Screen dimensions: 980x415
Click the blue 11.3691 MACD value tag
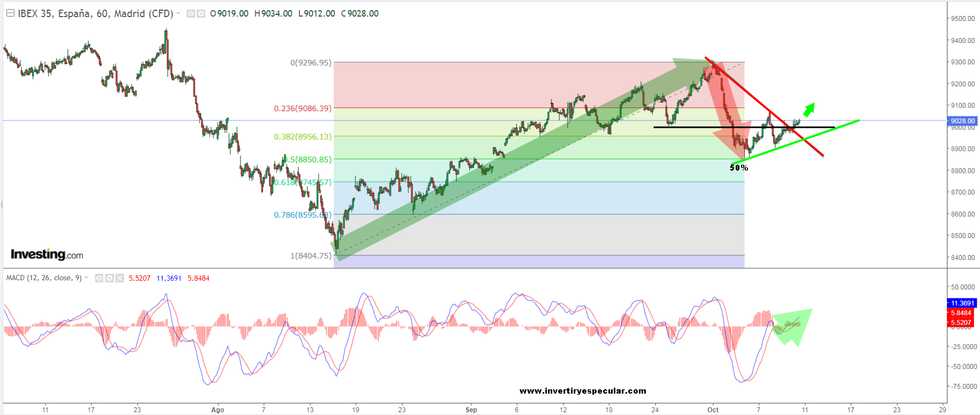pyautogui.click(x=962, y=303)
